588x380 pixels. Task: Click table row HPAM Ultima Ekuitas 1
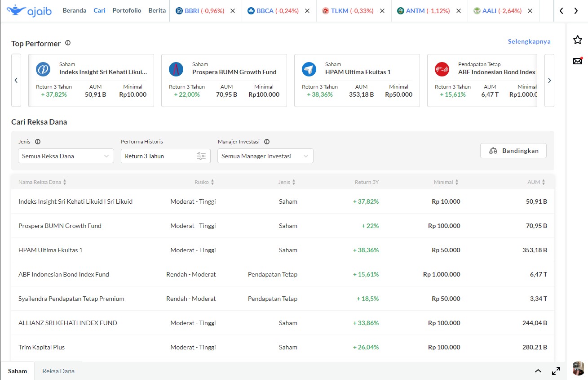(283, 250)
